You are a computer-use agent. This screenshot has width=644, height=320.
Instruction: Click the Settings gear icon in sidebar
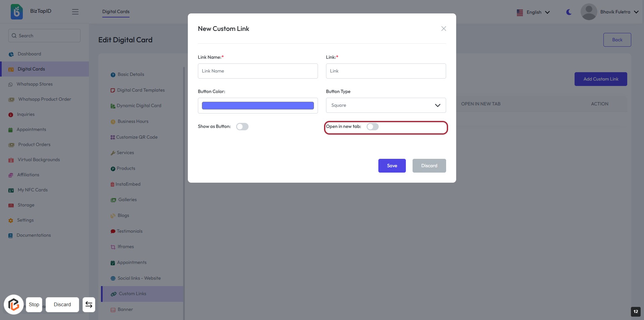pyautogui.click(x=11, y=221)
